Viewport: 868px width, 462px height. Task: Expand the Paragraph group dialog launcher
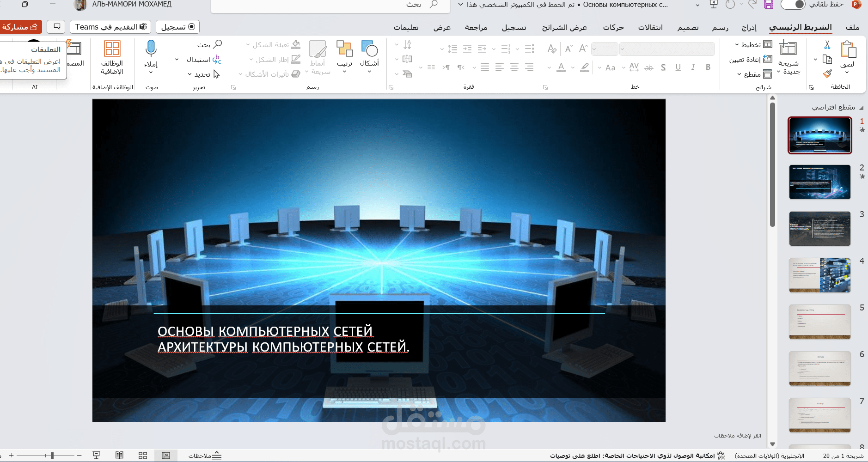[x=391, y=87]
